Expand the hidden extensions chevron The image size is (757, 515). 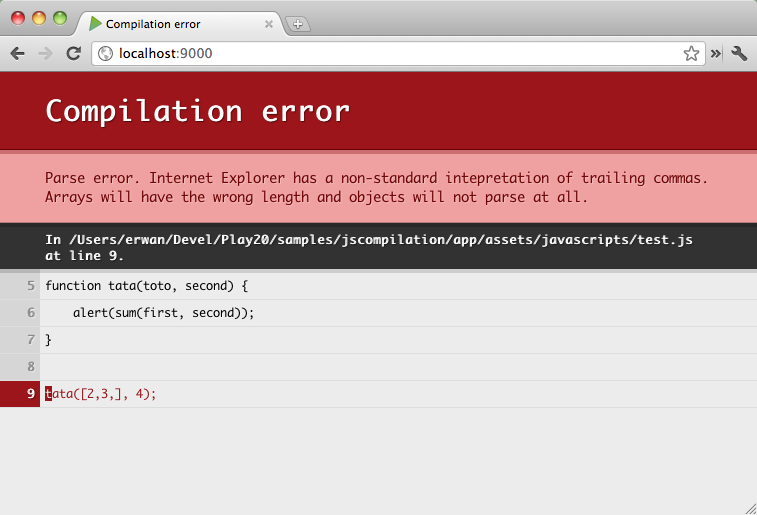(716, 54)
